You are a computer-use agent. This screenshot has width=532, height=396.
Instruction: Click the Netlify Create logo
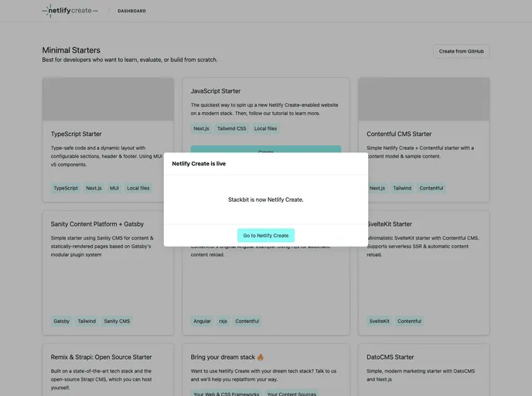[x=70, y=11]
